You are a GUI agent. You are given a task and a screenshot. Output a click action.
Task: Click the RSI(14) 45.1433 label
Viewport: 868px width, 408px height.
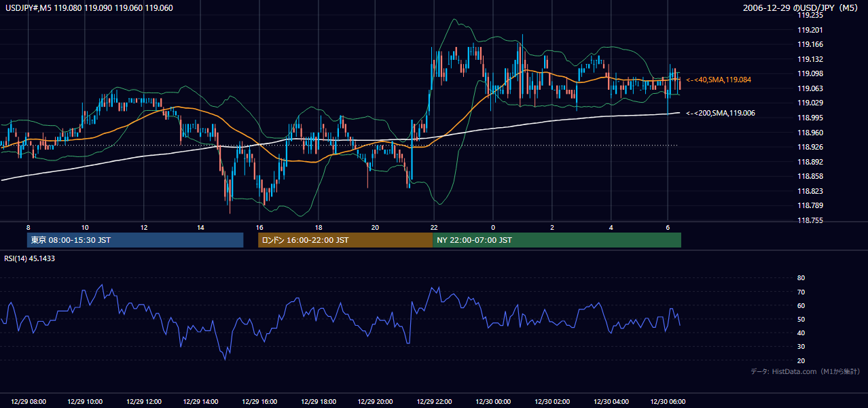30,258
